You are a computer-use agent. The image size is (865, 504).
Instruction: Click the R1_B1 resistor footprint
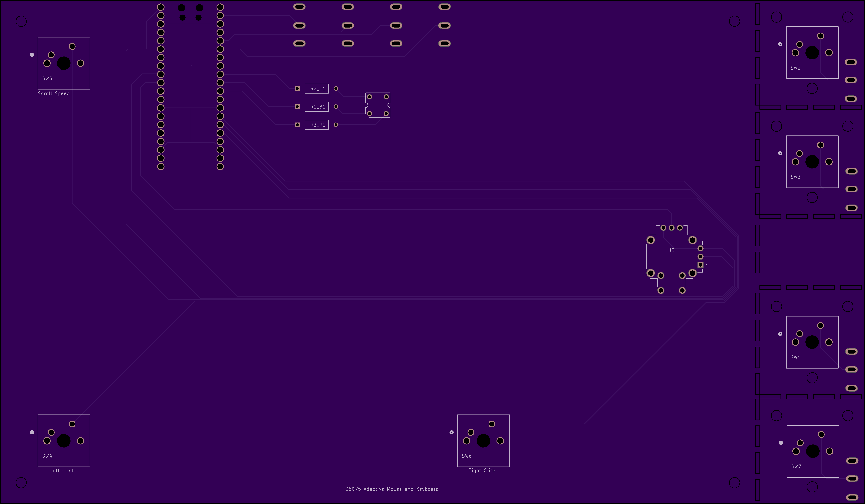pyautogui.click(x=316, y=107)
